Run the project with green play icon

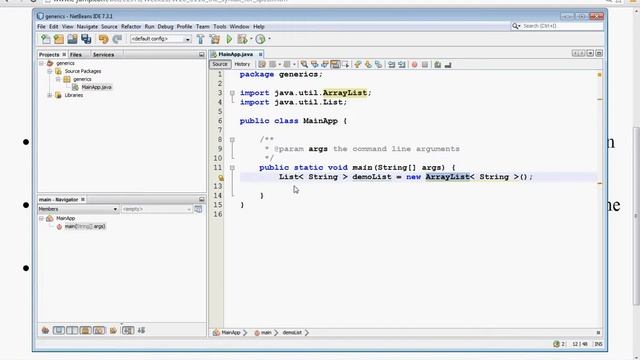click(229, 39)
